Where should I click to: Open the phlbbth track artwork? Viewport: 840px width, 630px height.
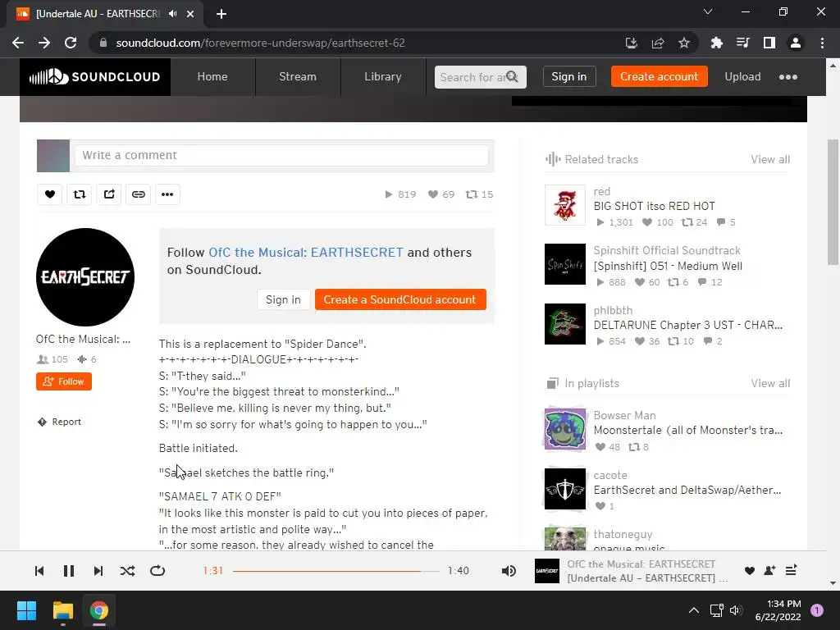pos(565,324)
